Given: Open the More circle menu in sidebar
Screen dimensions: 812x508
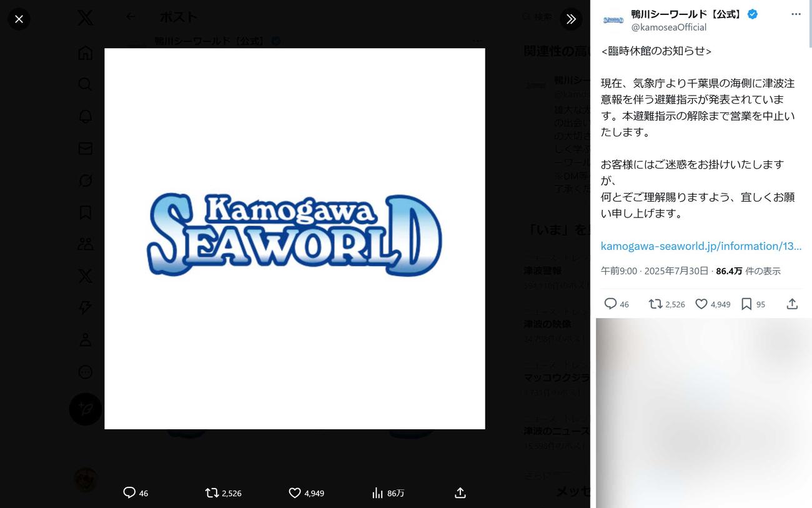Looking at the screenshot, I should [86, 372].
